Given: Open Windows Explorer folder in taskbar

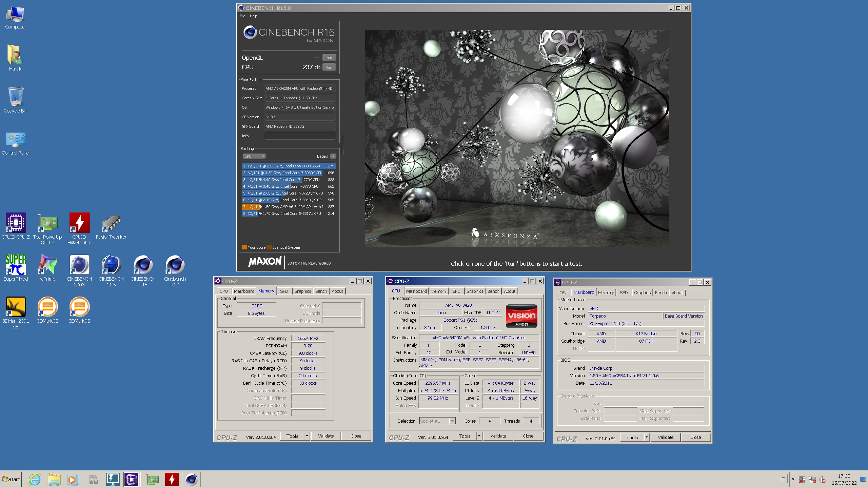Looking at the screenshot, I should tap(54, 480).
